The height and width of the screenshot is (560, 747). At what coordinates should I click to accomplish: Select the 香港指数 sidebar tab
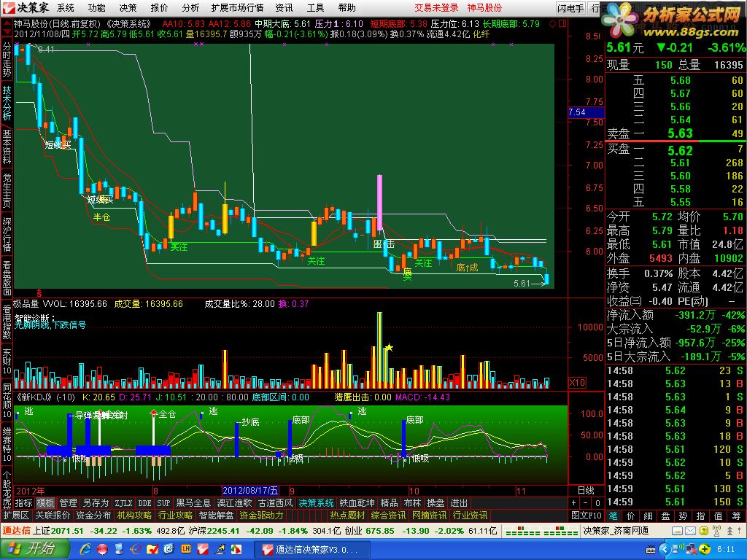click(x=7, y=322)
